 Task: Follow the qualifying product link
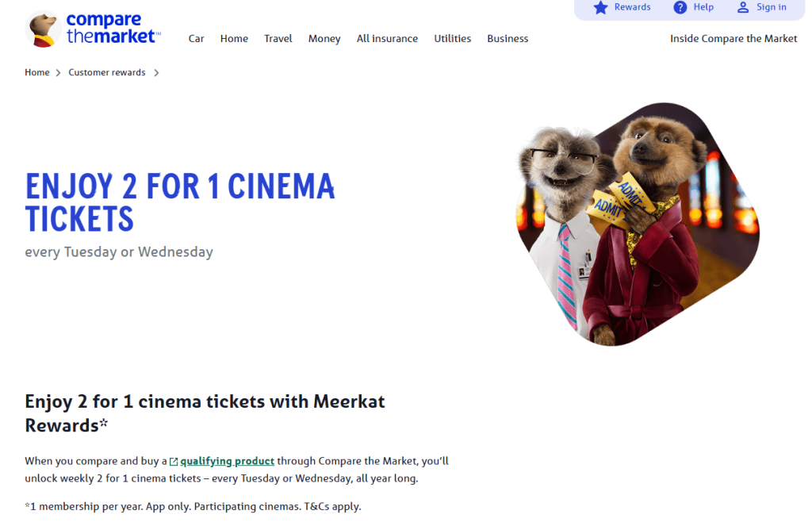228,461
